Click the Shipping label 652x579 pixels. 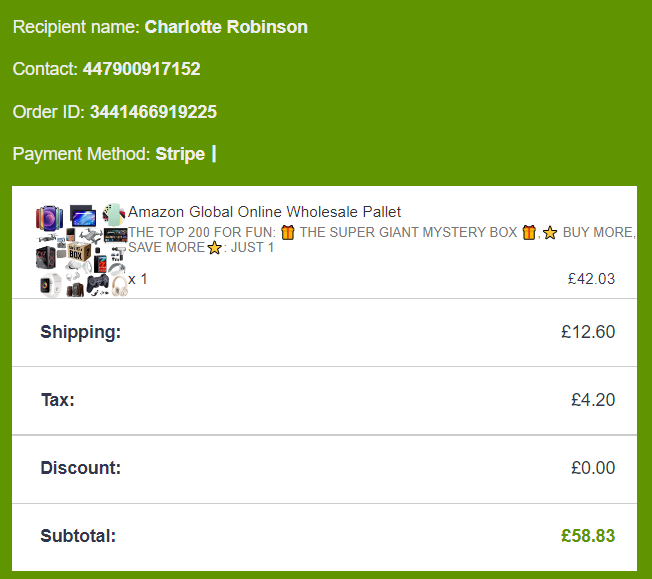[80, 332]
